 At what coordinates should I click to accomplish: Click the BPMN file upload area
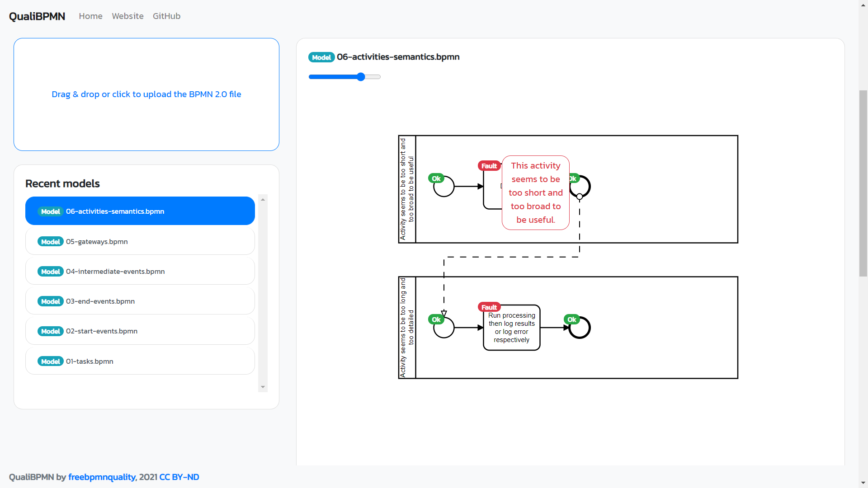[146, 94]
